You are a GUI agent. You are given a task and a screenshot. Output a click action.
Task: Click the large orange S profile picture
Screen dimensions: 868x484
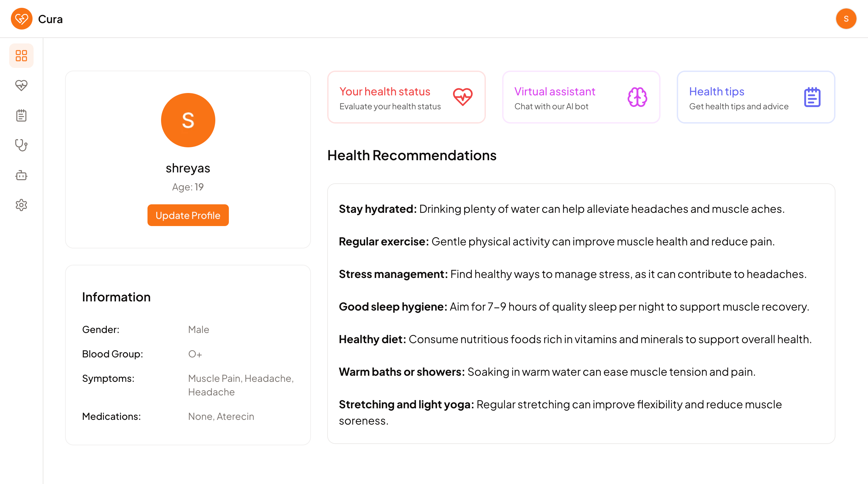188,120
